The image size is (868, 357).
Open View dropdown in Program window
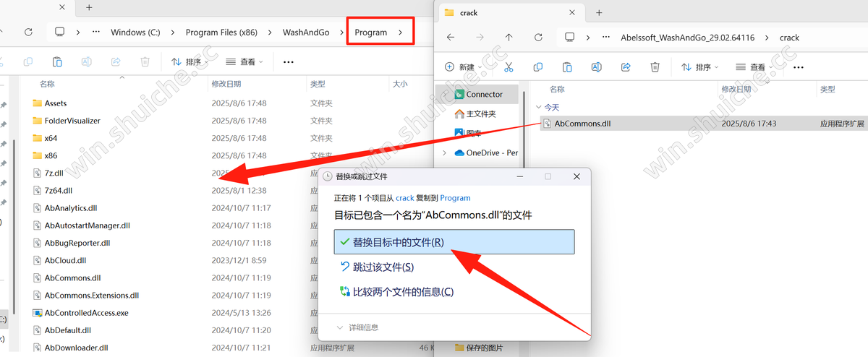244,62
